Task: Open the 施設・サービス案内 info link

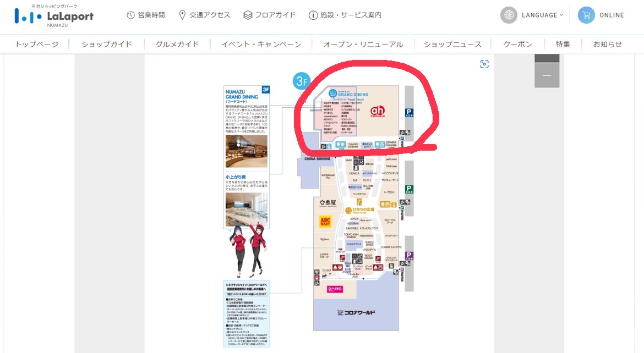Action: coord(345,15)
